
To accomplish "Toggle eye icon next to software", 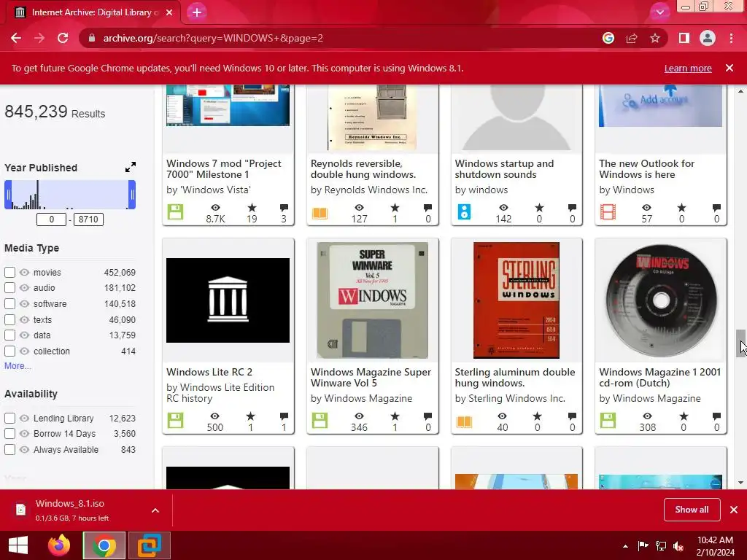I will tap(24, 304).
